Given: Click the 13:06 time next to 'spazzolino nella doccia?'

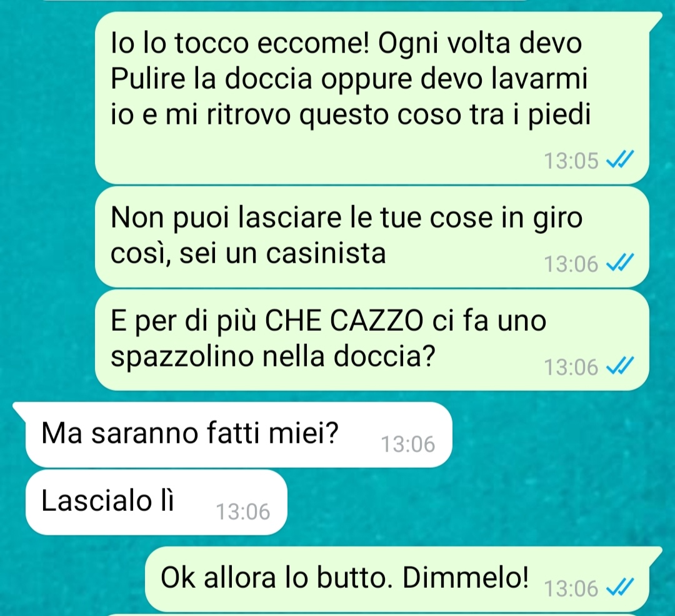Looking at the screenshot, I should [571, 368].
